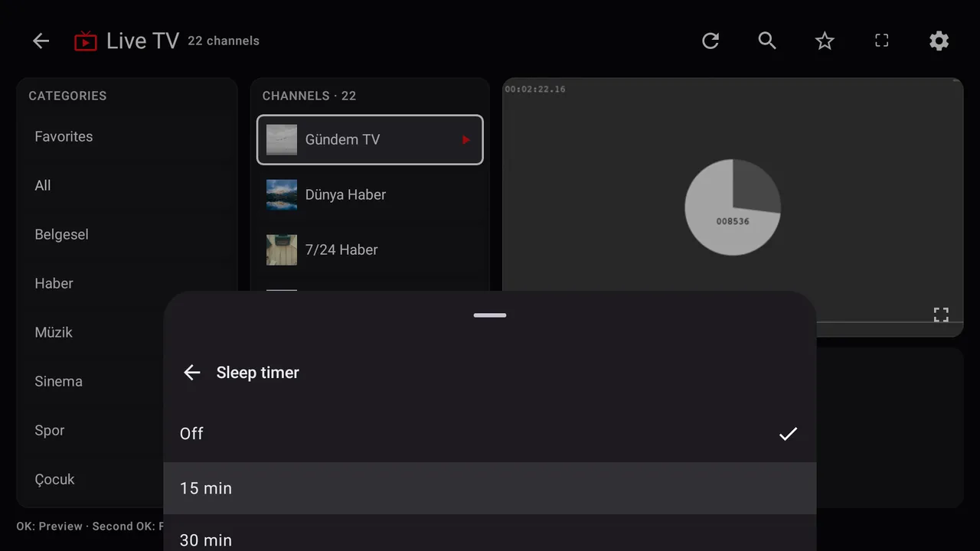Viewport: 980px width, 551px height.
Task: Select the All category
Action: click(127, 186)
